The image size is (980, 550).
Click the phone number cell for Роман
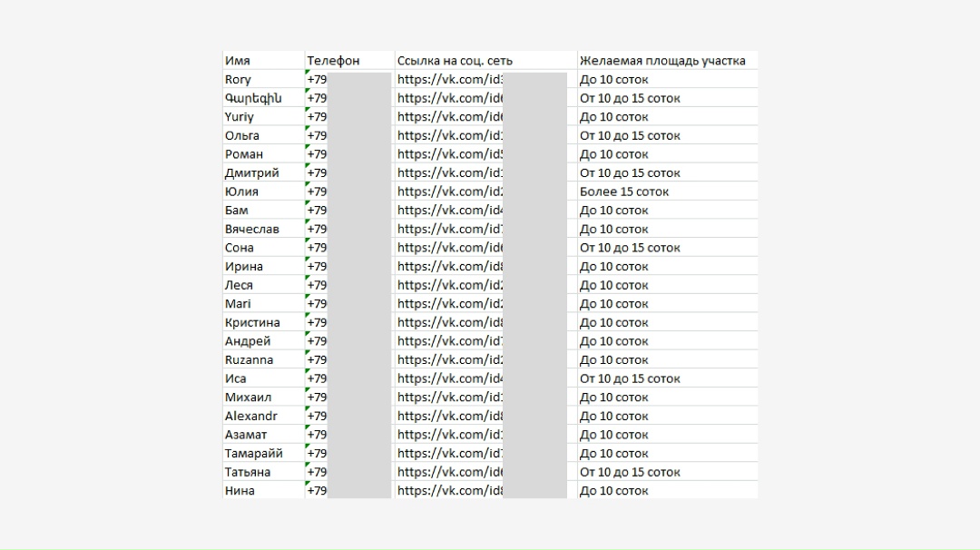click(318, 154)
